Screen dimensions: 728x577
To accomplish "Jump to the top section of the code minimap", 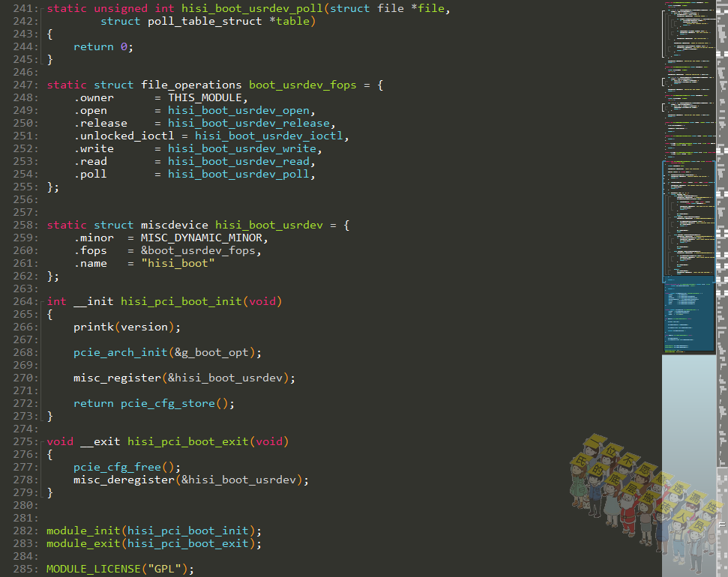I will coord(688,28).
